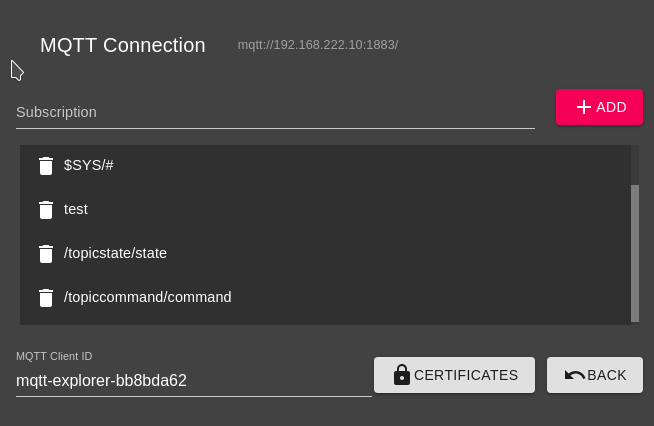Image resolution: width=654 pixels, height=426 pixels.
Task: Delete the /topiccommand/command subscription
Action: point(46,298)
